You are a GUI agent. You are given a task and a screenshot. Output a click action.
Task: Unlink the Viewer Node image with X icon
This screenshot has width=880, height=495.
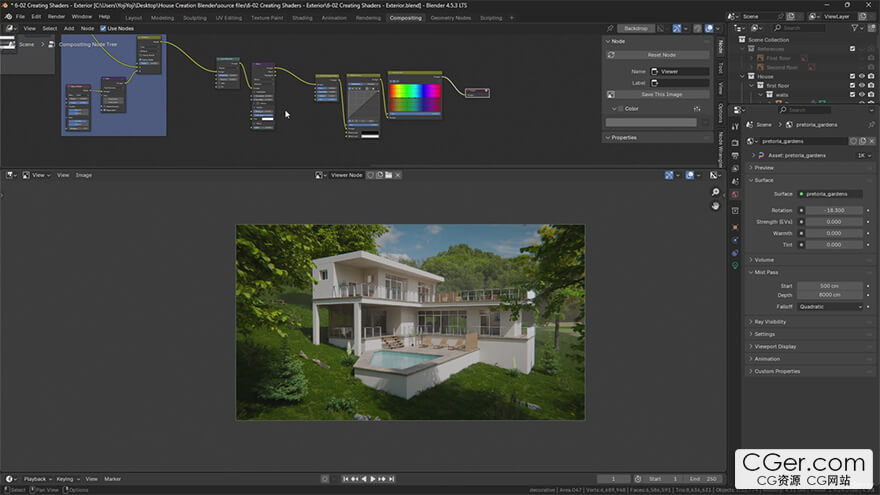click(398, 175)
